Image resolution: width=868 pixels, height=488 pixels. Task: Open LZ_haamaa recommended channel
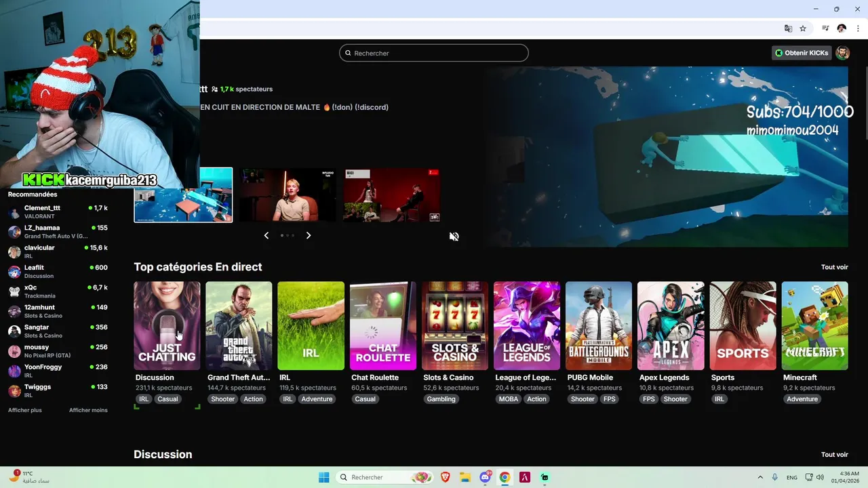58,232
